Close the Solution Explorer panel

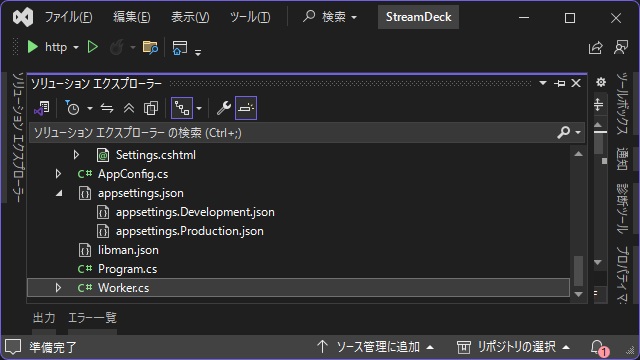point(576,83)
